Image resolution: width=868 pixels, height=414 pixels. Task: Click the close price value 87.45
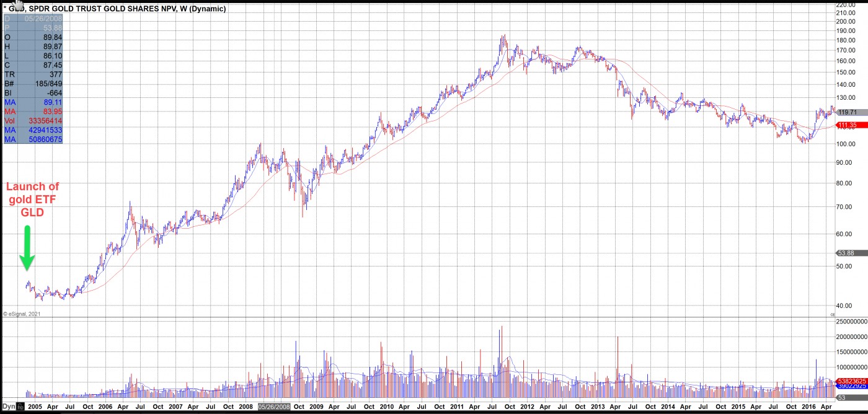pyautogui.click(x=53, y=65)
